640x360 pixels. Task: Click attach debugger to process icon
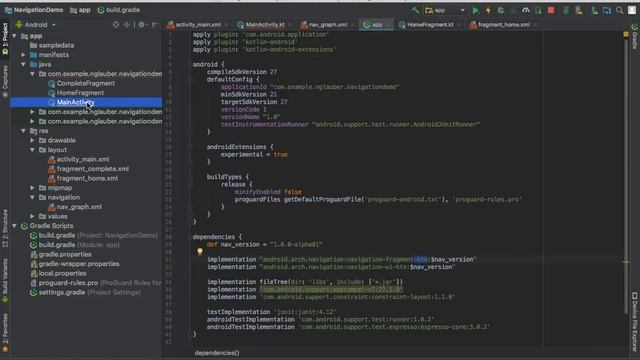pos(538,10)
